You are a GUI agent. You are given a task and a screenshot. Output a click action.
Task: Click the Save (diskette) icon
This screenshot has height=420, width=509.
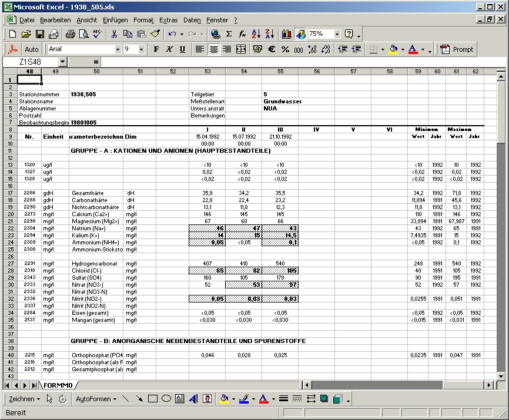(40, 34)
